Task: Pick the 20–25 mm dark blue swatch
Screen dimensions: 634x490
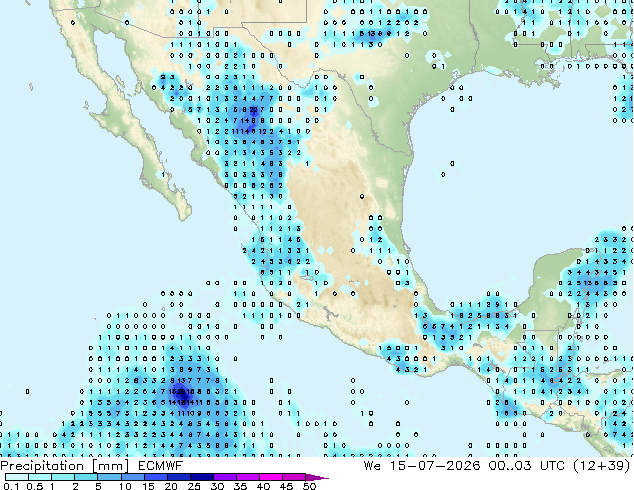Action: [179, 477]
